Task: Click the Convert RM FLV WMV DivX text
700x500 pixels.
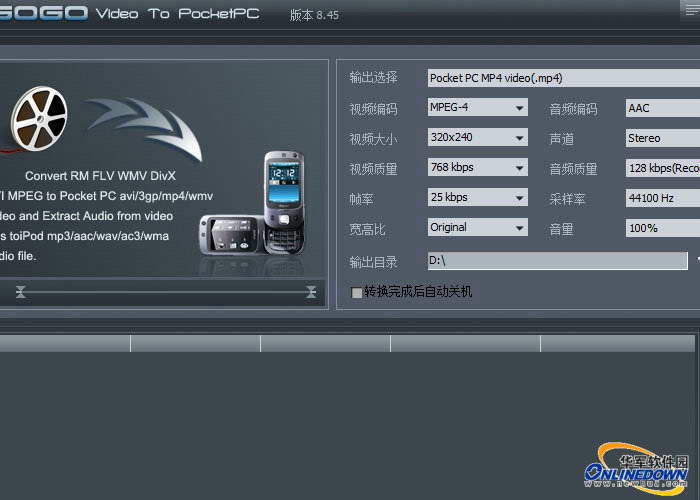Action: [100, 176]
